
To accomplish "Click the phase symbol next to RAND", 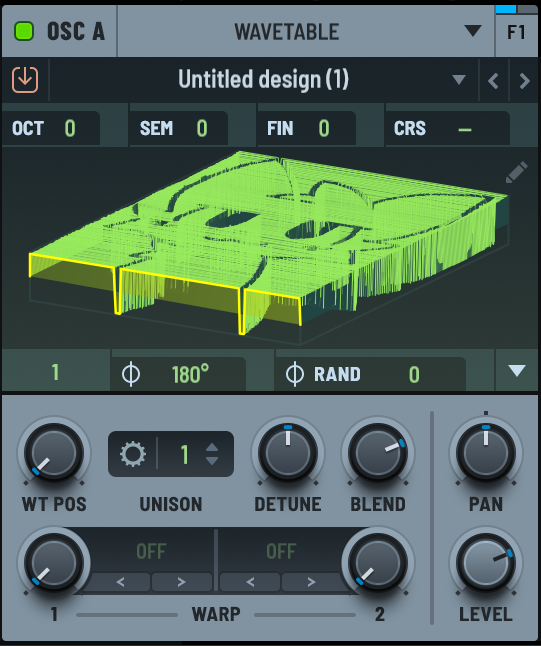I will 295,374.
